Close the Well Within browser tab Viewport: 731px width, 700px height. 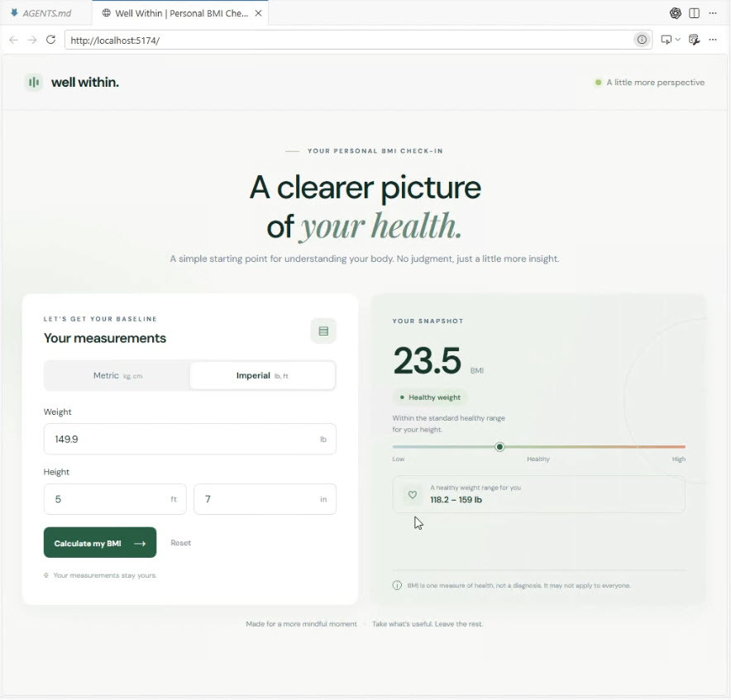click(x=258, y=13)
